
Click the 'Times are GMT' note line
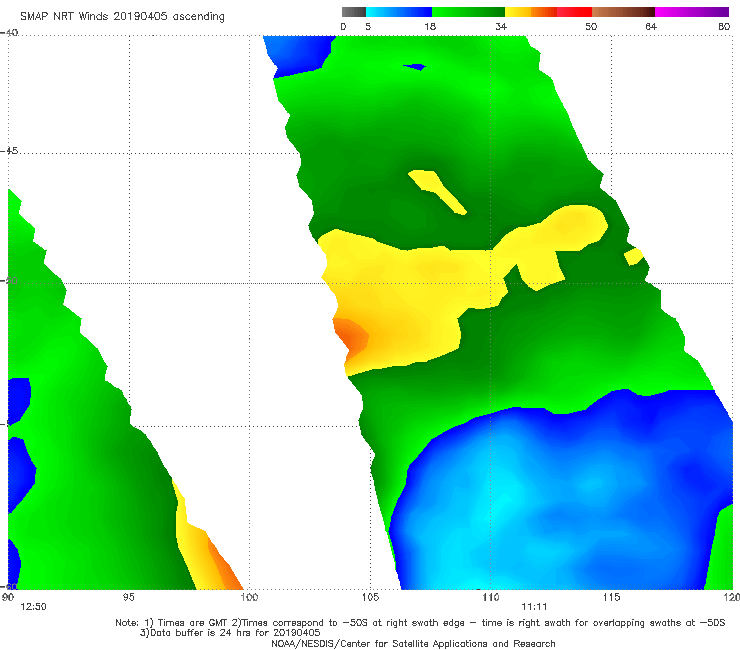420,623
